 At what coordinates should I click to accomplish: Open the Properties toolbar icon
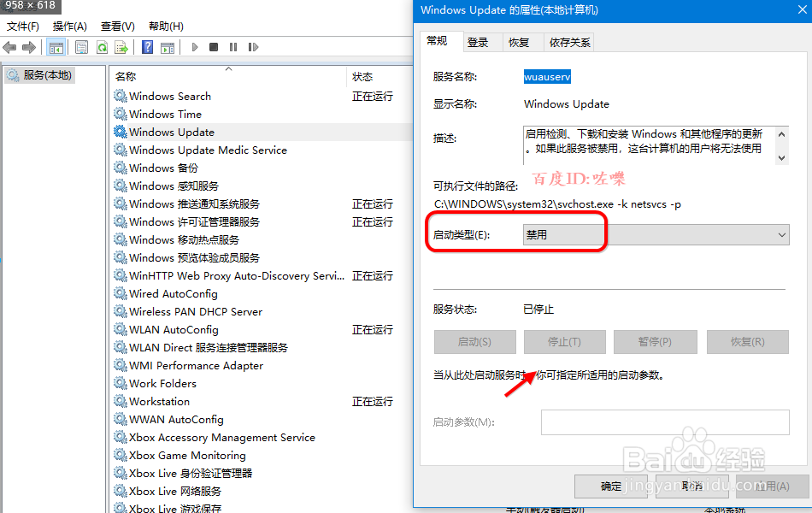81,48
